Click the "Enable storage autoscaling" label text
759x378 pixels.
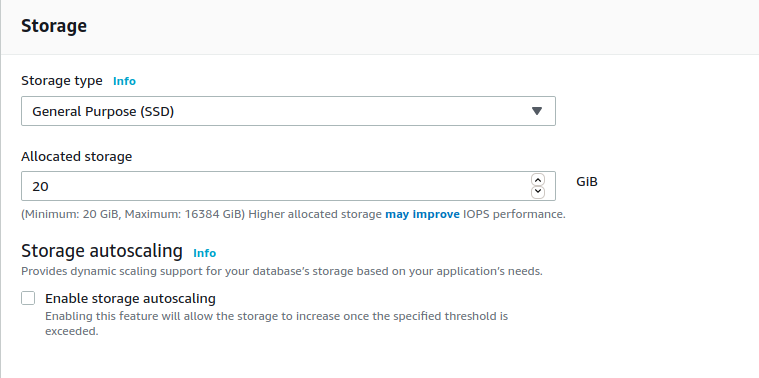(x=130, y=299)
